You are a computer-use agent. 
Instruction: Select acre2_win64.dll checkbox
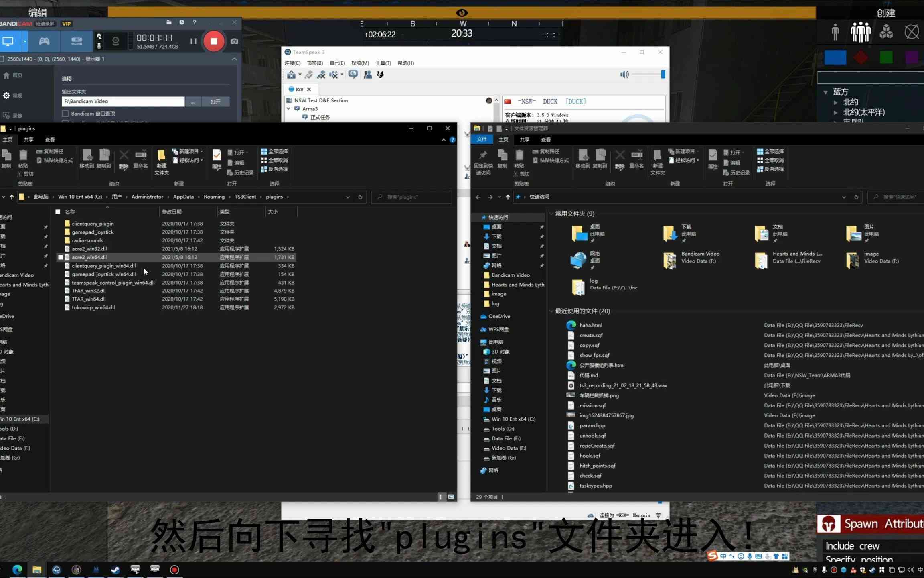[x=61, y=257]
